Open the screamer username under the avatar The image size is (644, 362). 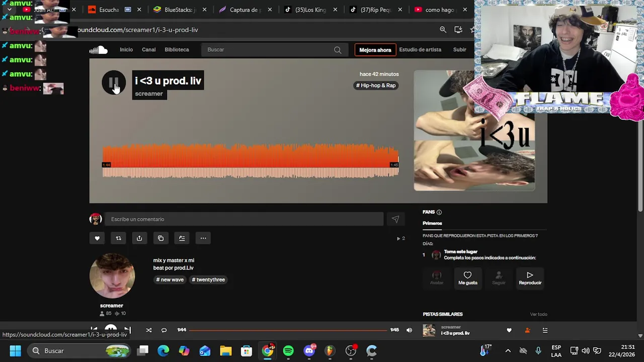coord(112,306)
